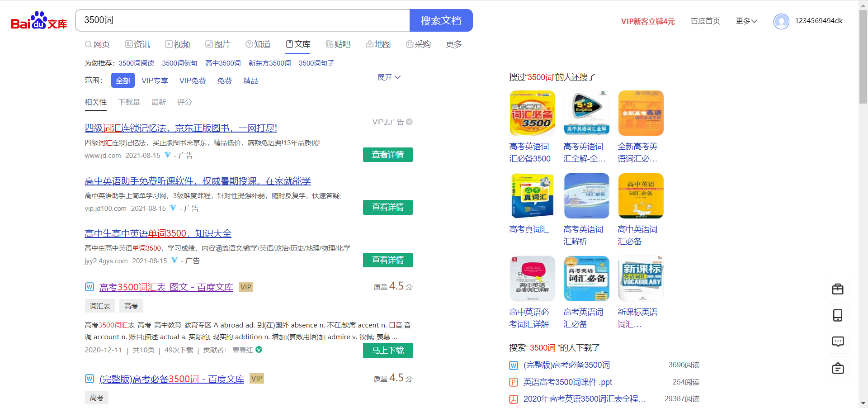Image resolution: width=868 pixels, height=408 pixels.
Task: Click verified badge next to contributor 曹春红
Action: [x=259, y=350]
